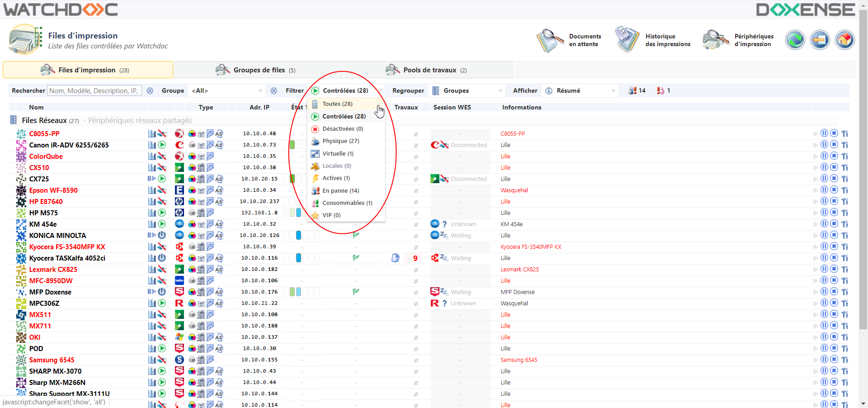Screen dimensions: 868x408
Task: Sort by the Adr. IP column header
Action: coord(259,107)
